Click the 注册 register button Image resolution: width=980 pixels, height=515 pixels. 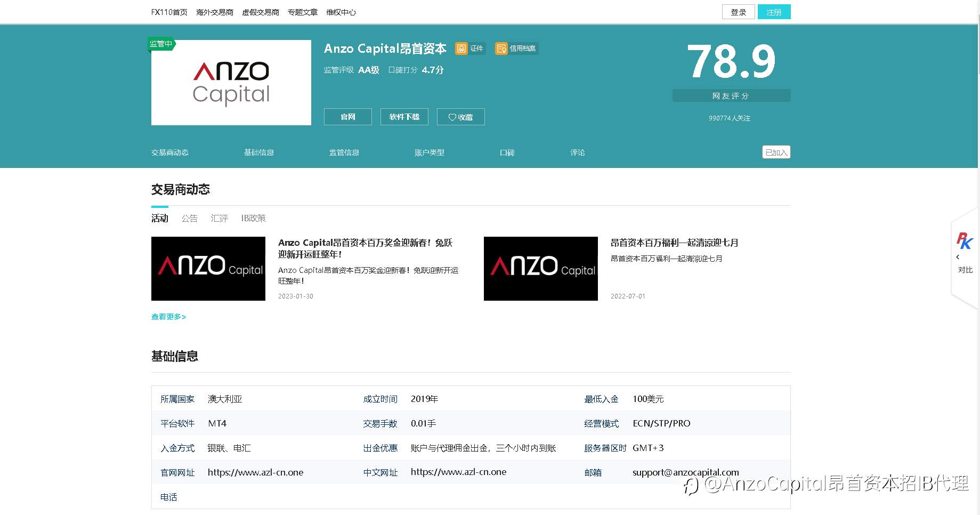tap(774, 12)
